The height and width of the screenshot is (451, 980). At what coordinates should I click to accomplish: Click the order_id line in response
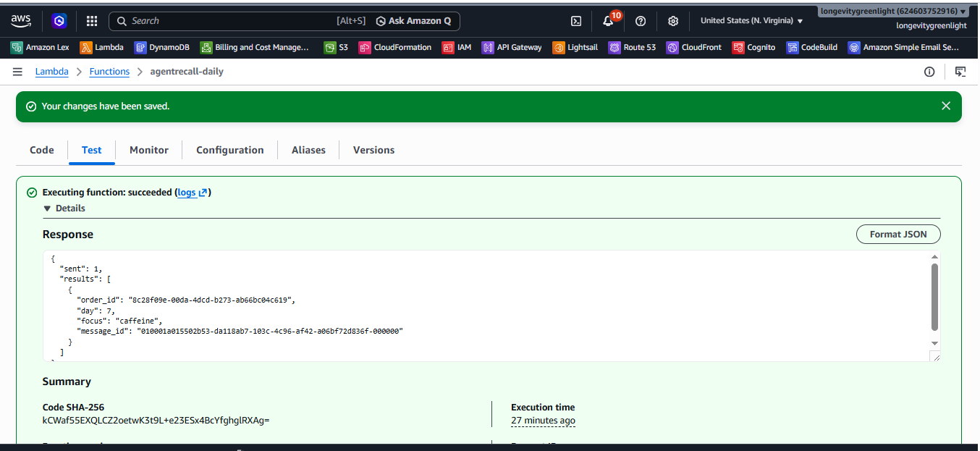186,299
